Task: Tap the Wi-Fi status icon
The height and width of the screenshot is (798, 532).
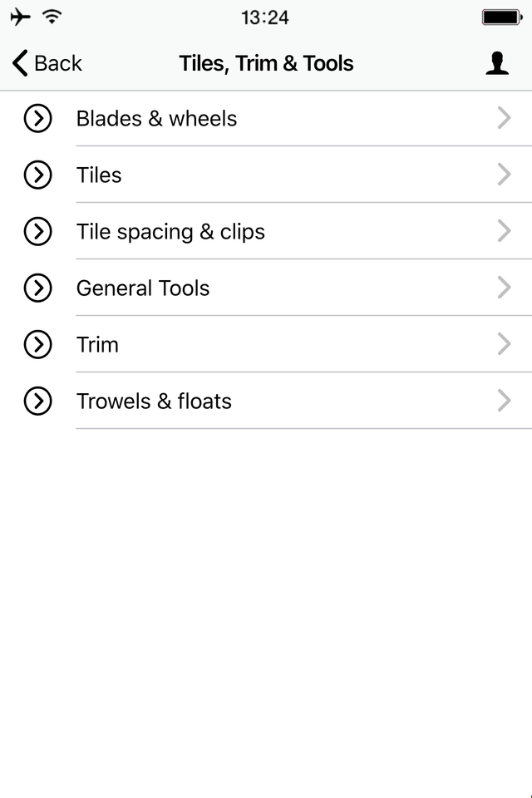Action: [52, 17]
